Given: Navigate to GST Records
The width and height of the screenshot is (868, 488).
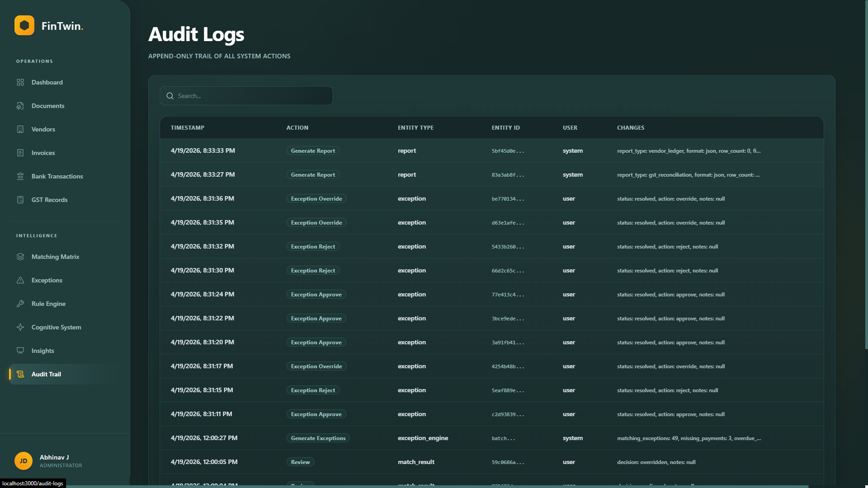Looking at the screenshot, I should click(49, 200).
